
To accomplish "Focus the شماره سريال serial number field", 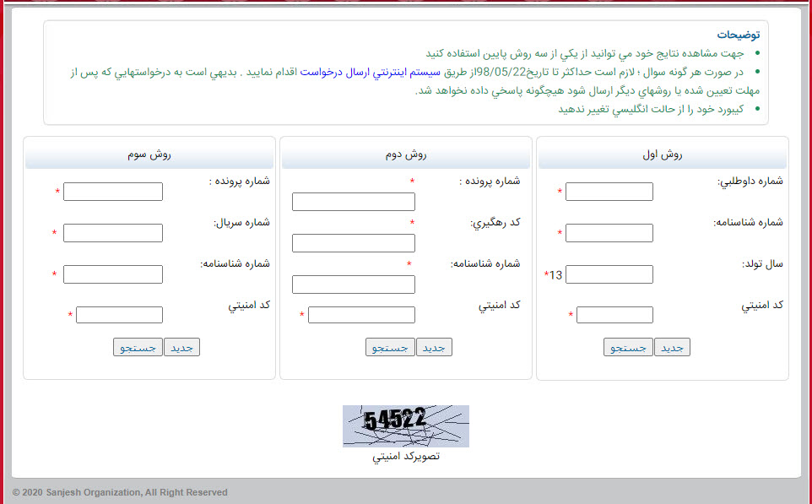I will click(112, 233).
